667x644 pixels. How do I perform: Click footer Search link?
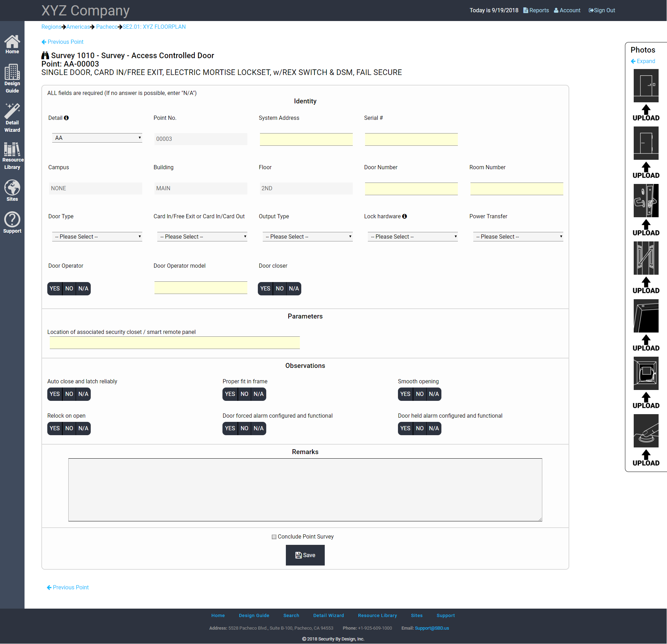291,616
